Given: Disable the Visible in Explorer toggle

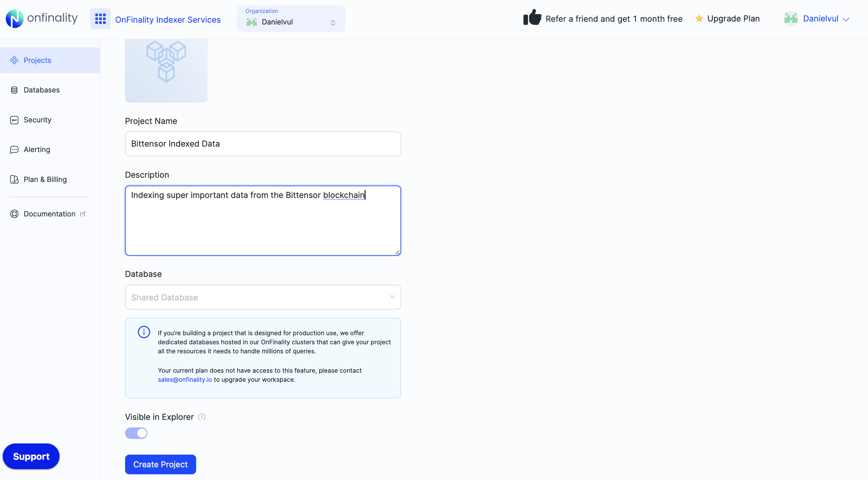Looking at the screenshot, I should click(x=136, y=433).
